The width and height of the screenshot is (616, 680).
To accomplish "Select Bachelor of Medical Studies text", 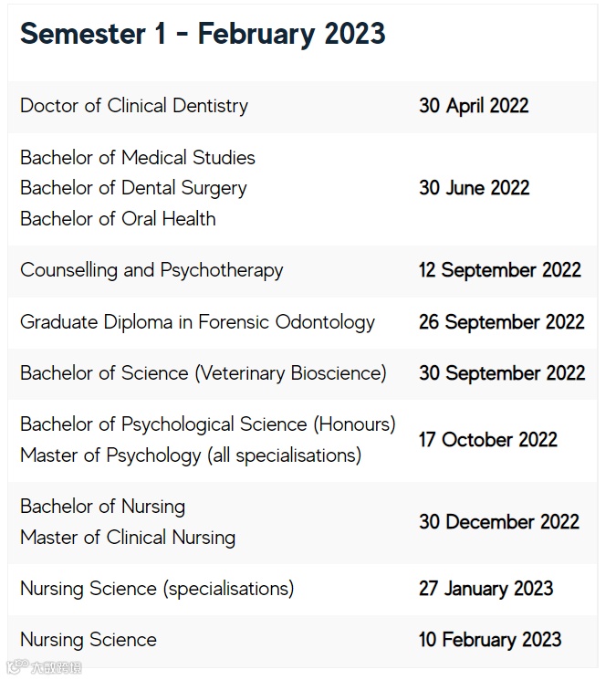I will (138, 157).
